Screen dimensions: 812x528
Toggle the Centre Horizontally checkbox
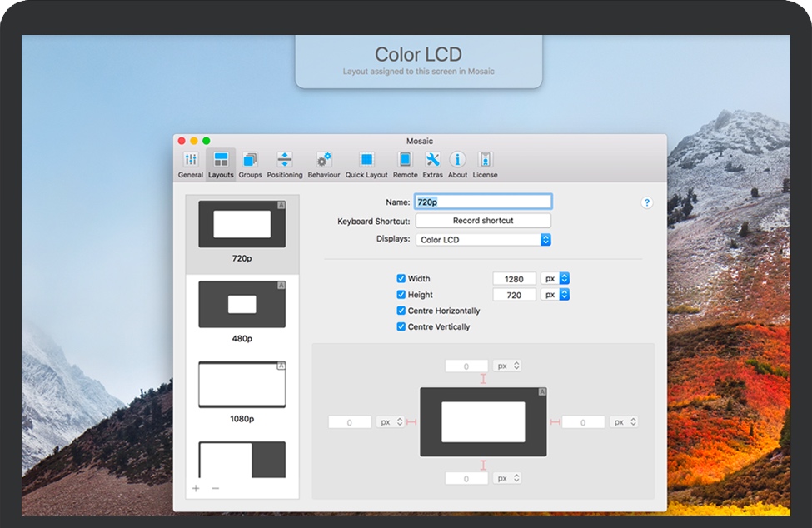pos(401,311)
